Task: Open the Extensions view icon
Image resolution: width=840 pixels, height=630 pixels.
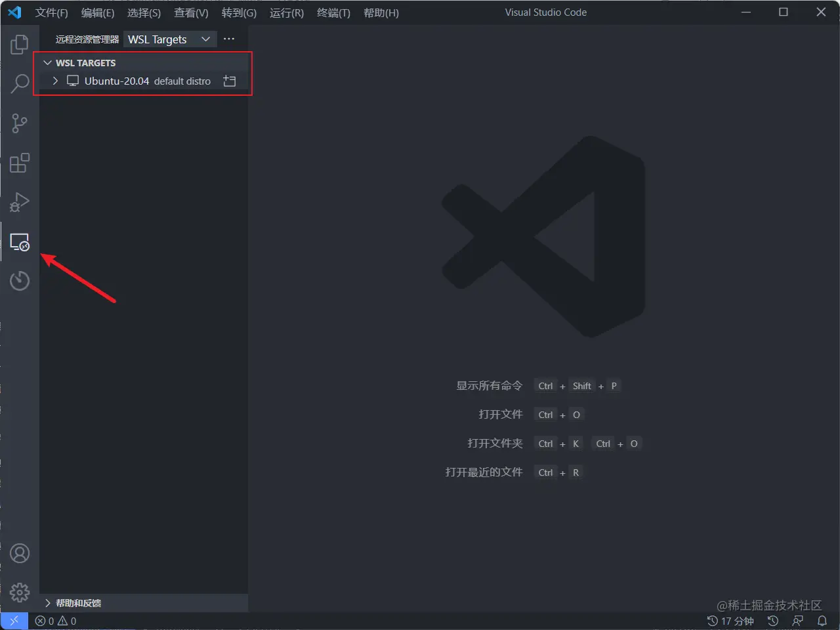Action: click(x=20, y=163)
